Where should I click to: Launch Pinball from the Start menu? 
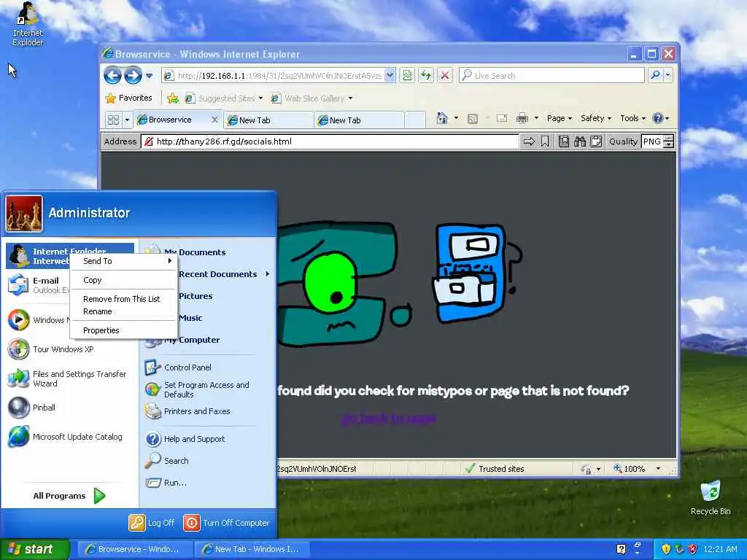[x=69, y=408]
